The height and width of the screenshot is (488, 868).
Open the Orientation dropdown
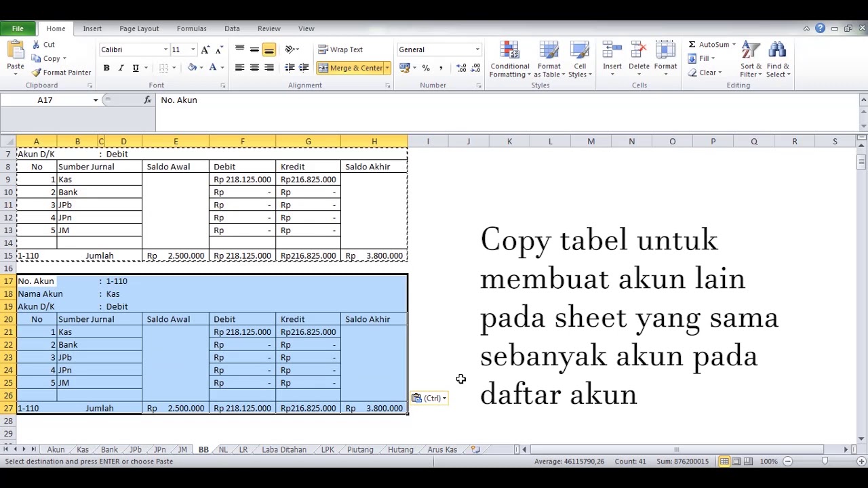[x=292, y=49]
